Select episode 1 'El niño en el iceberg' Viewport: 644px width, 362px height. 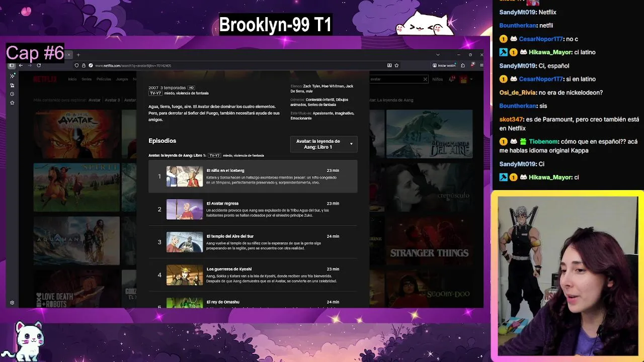point(253,176)
